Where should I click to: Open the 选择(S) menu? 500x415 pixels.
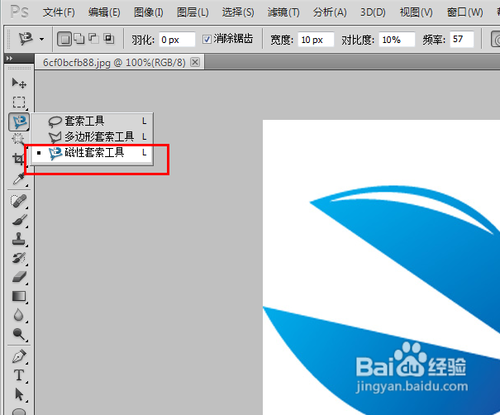(x=238, y=12)
